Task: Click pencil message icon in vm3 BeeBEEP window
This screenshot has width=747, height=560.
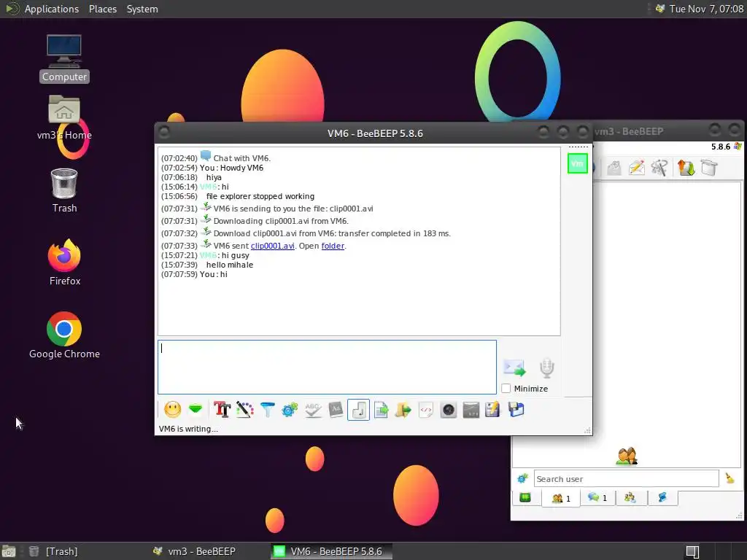Action: [636, 168]
